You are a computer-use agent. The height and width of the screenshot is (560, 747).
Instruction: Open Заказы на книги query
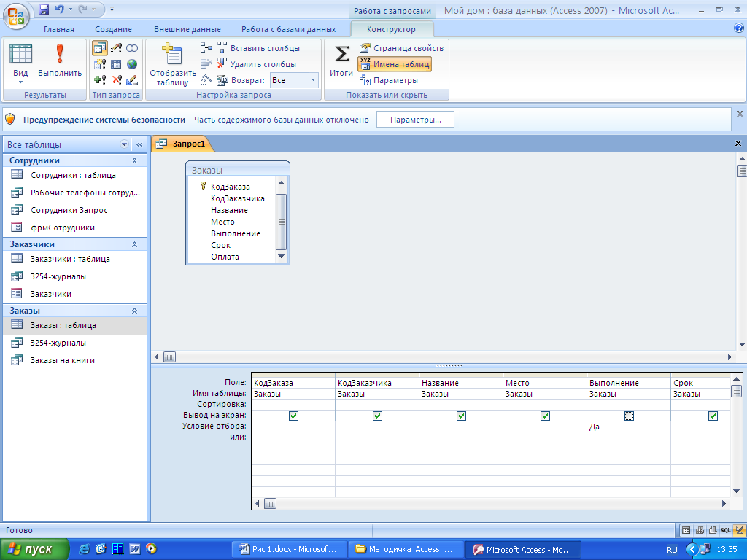pyautogui.click(x=63, y=360)
